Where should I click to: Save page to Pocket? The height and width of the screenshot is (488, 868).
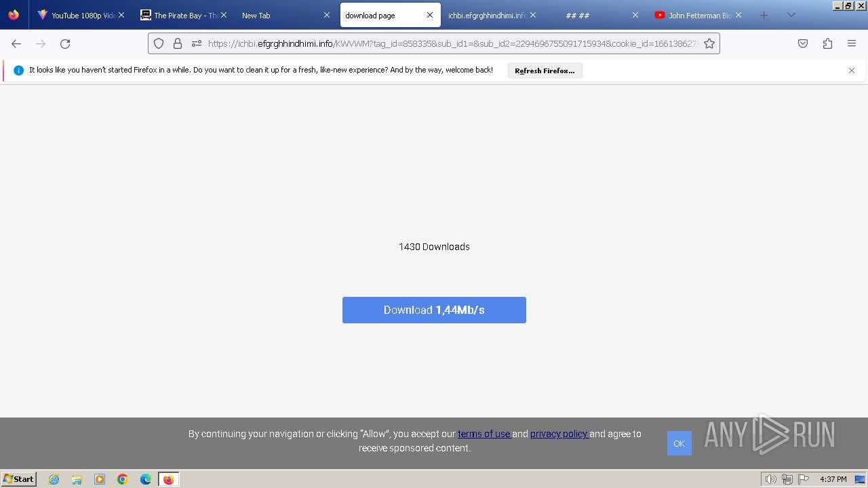(x=803, y=43)
